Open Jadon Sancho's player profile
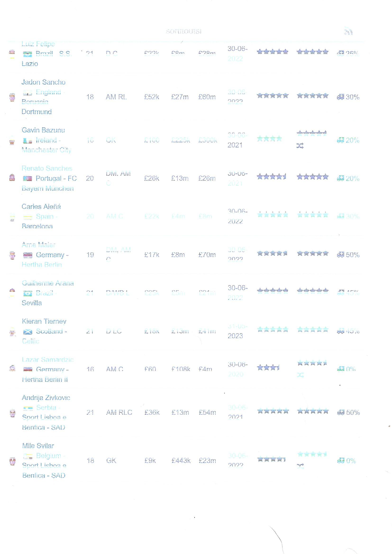The image size is (392, 554). [x=43, y=82]
